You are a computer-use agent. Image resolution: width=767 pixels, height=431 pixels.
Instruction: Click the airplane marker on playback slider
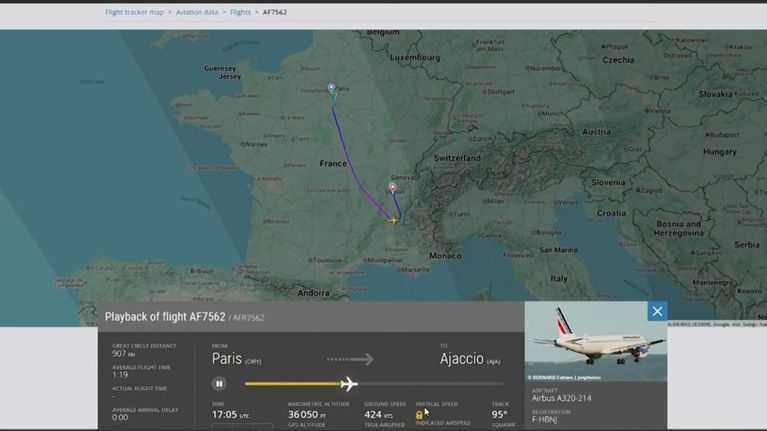349,384
